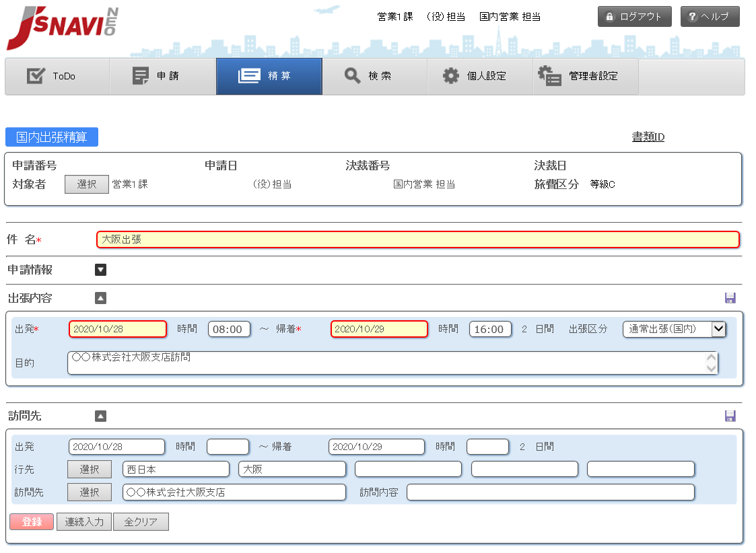Click the save icon in 出張内容 section

point(730,298)
